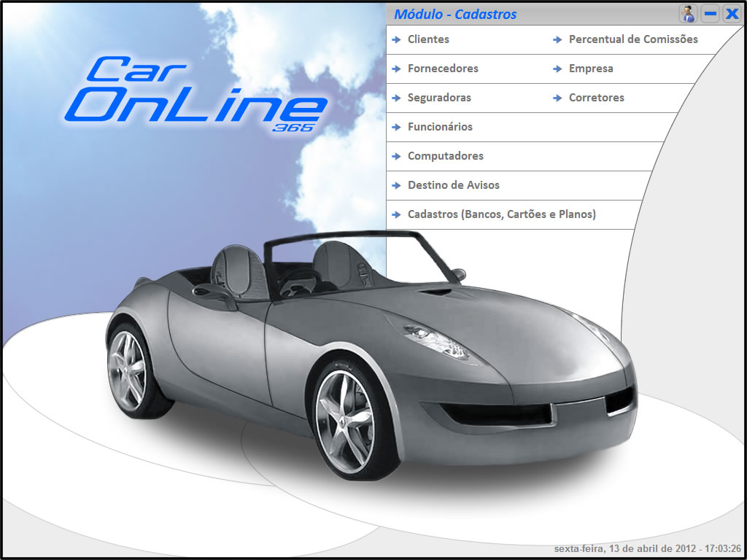
Task: Click the arrow icon beside Fornecedores
Action: coord(396,69)
